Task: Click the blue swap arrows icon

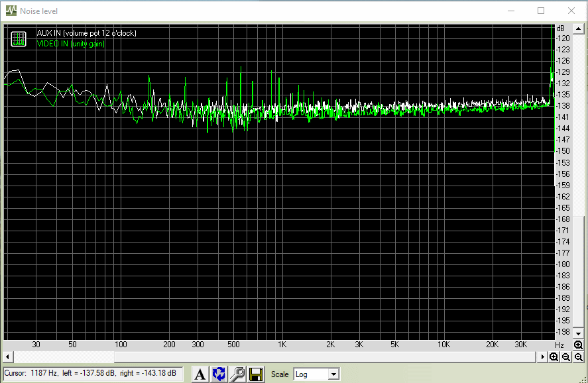Action: pos(219,374)
